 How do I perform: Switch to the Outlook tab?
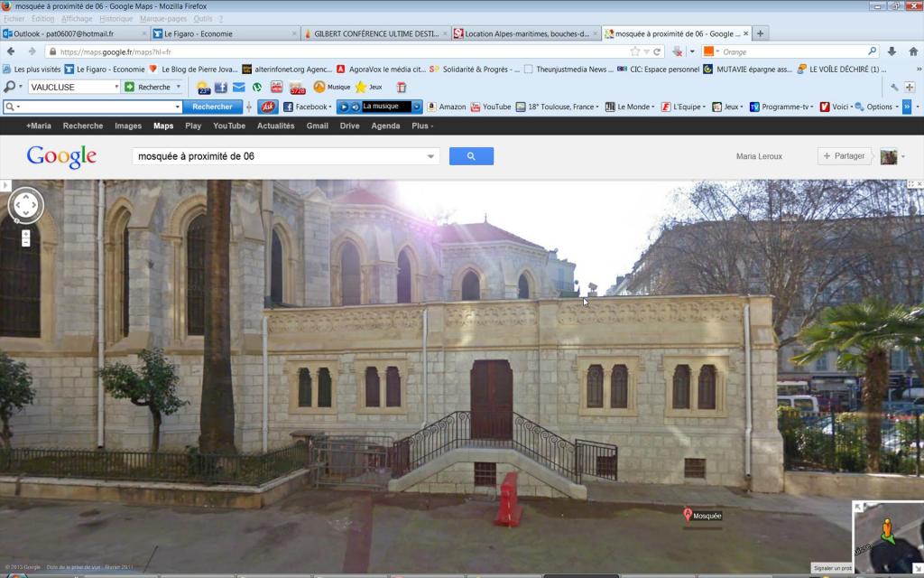(74, 33)
